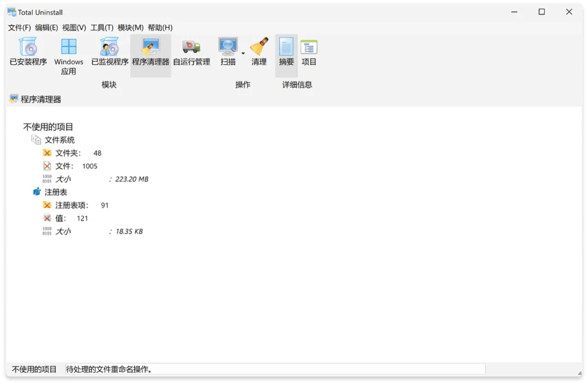Toggle the 项目 items view
588x385 pixels.
(309, 53)
